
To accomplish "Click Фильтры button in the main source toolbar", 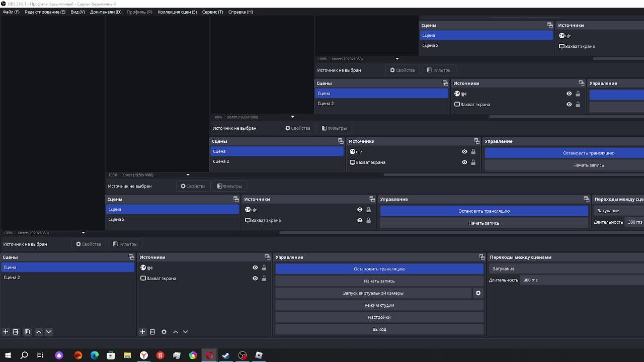I will click(125, 244).
